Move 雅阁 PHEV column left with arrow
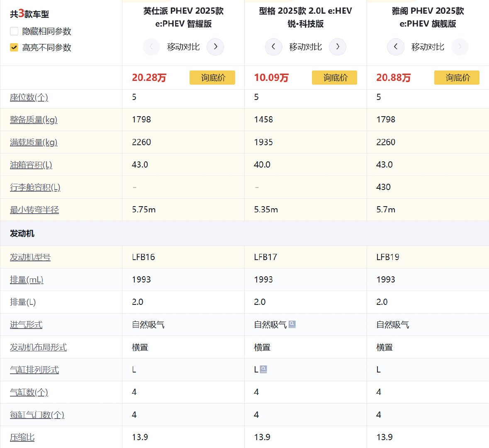The width and height of the screenshot is (489, 448). coord(396,47)
